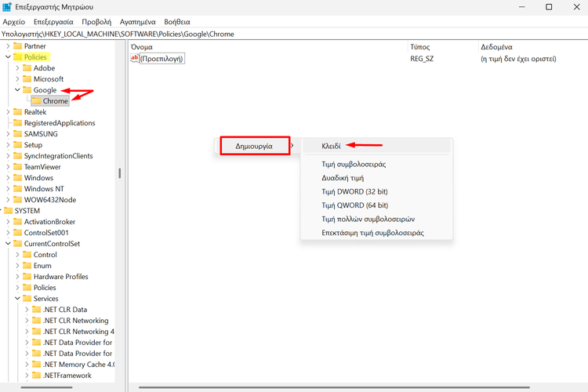This screenshot has height=392, width=588.
Task: Expand the SAMSUNG key
Action: (8, 134)
